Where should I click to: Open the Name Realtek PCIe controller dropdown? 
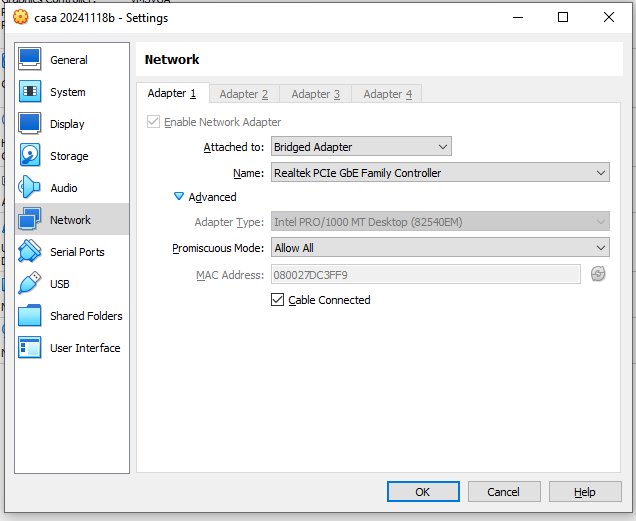[440, 172]
